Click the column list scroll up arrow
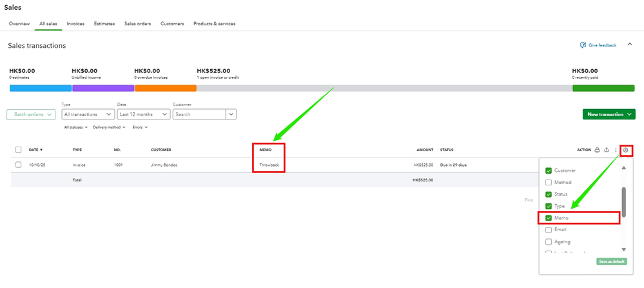The image size is (644, 288). point(624,168)
